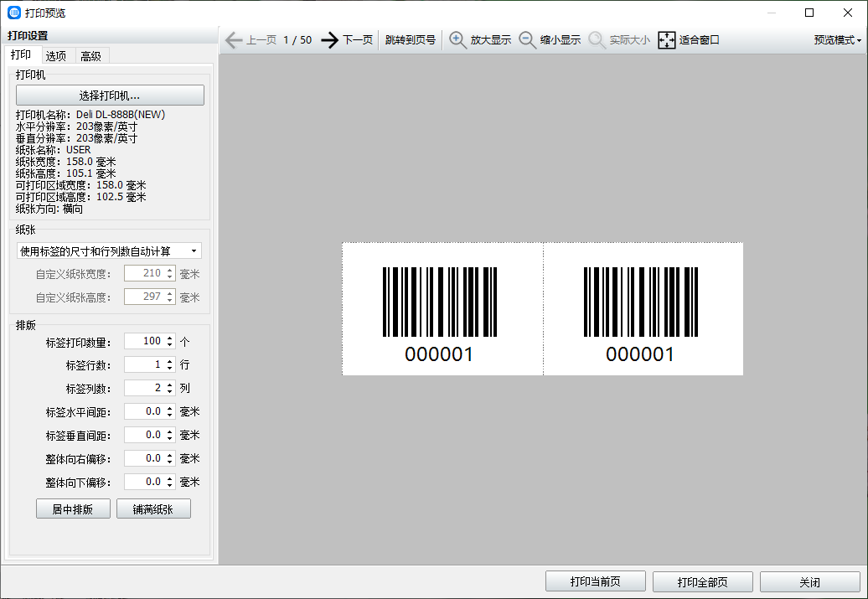Click the 铺满纸张 button
This screenshot has height=599, width=868.
pos(153,509)
